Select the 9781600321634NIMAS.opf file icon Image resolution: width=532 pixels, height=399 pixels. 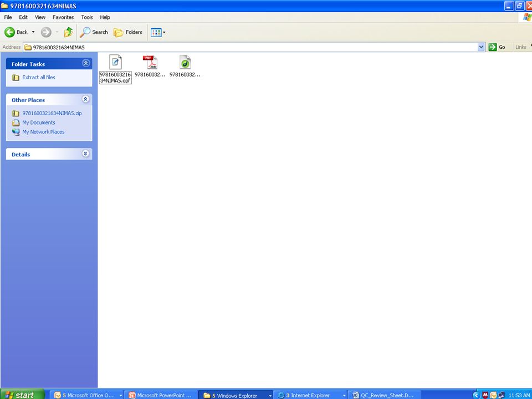[115, 62]
